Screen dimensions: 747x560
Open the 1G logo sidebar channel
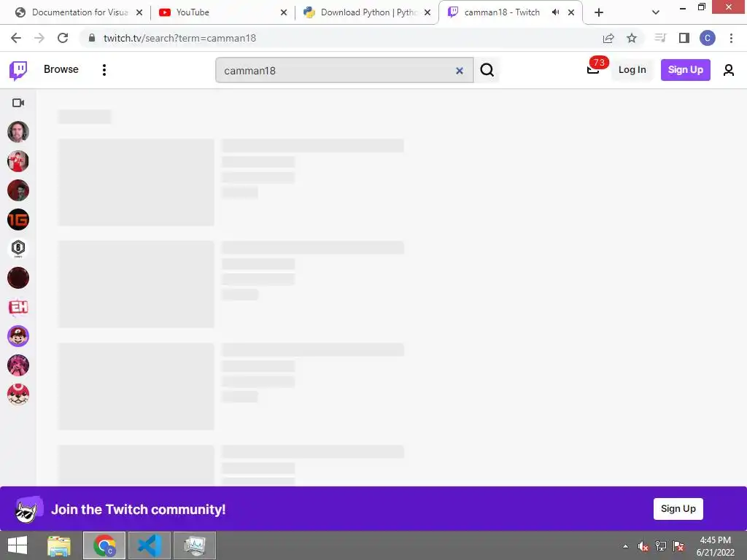pyautogui.click(x=18, y=219)
